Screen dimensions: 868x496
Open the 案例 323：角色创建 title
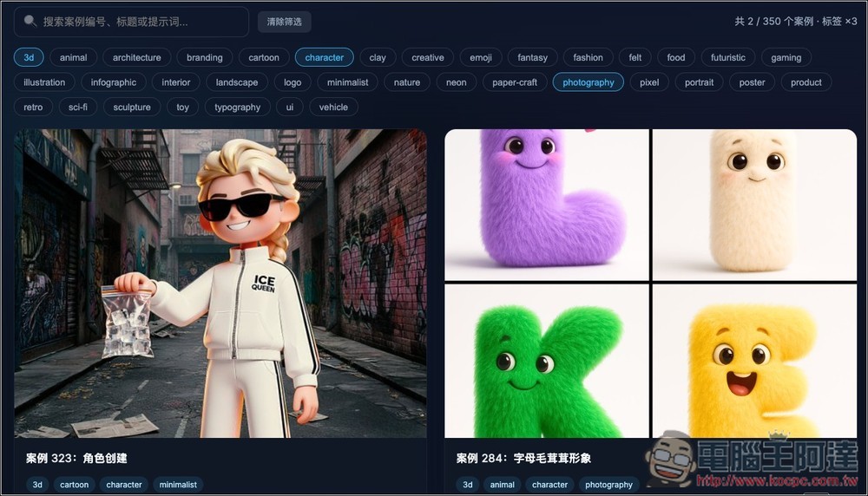pyautogui.click(x=76, y=458)
